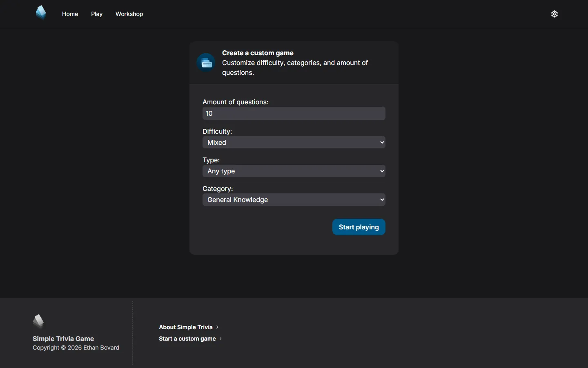Image resolution: width=588 pixels, height=368 pixels.
Task: Navigate to Workshop
Action: click(x=129, y=14)
